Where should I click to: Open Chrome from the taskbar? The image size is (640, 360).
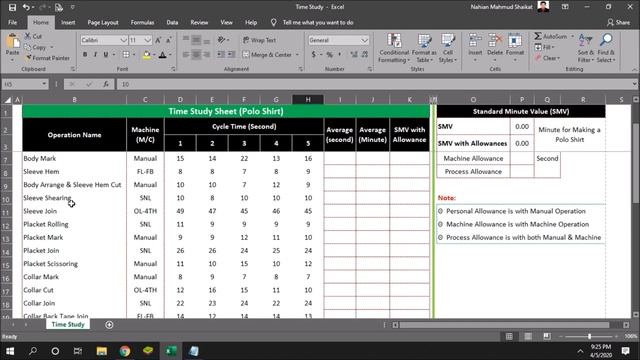point(125,351)
